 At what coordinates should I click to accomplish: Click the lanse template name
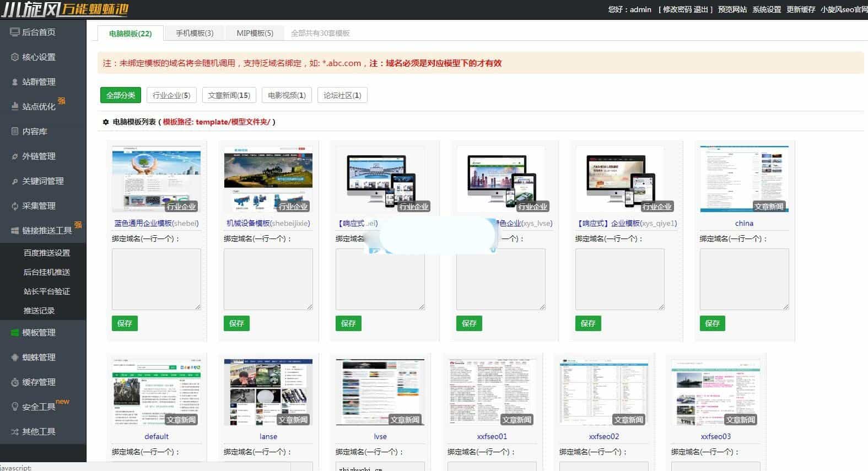point(268,436)
